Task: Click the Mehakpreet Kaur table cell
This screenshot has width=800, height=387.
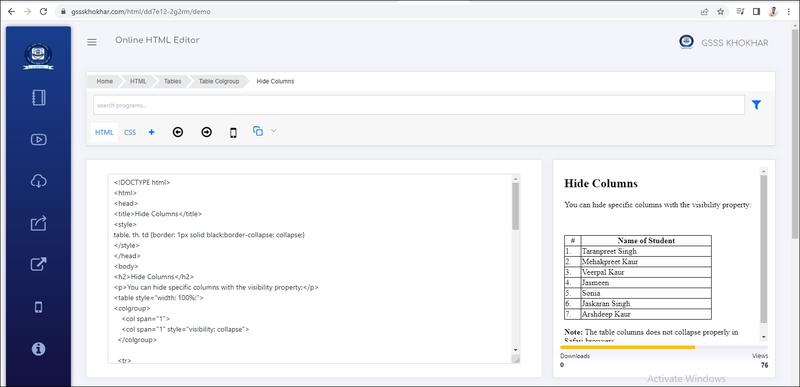Action: click(646, 262)
